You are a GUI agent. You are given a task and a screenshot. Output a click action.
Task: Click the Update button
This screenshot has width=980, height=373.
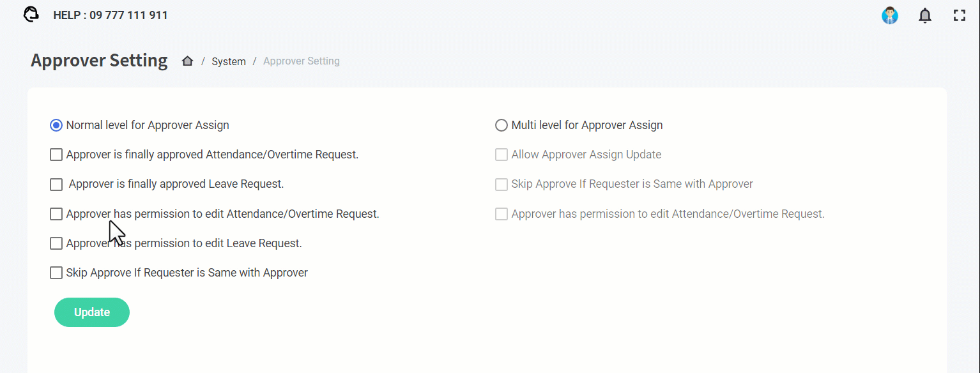(x=92, y=312)
